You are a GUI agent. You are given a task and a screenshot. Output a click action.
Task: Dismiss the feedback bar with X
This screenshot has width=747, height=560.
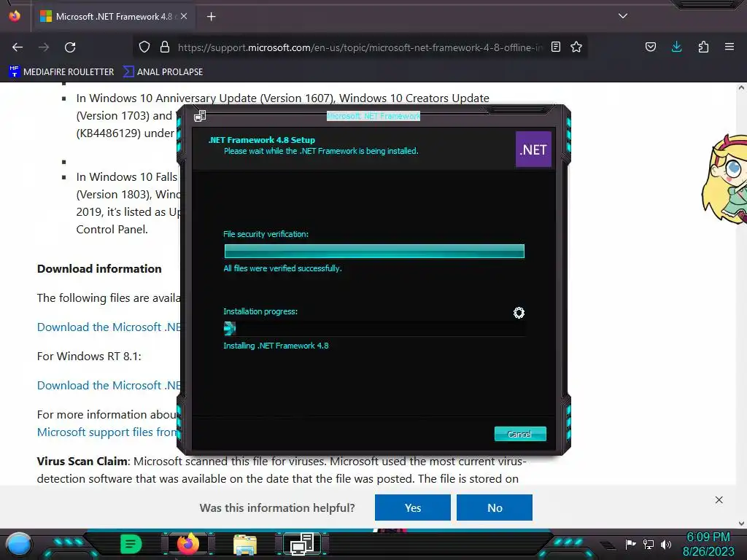coord(719,499)
